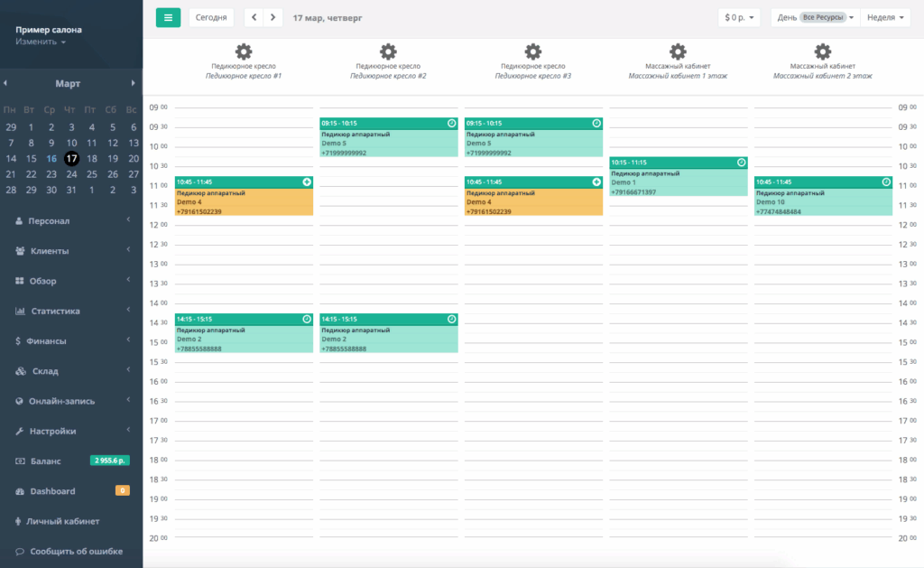924x568 pixels.
Task: Click clock icon on Demo 10 appointment
Action: coord(886,182)
